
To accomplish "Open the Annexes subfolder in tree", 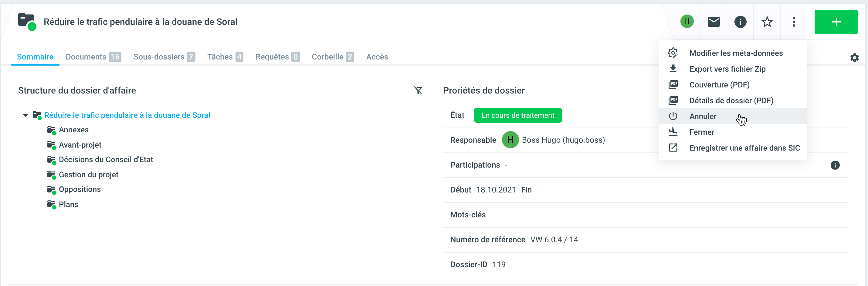I will click(73, 130).
